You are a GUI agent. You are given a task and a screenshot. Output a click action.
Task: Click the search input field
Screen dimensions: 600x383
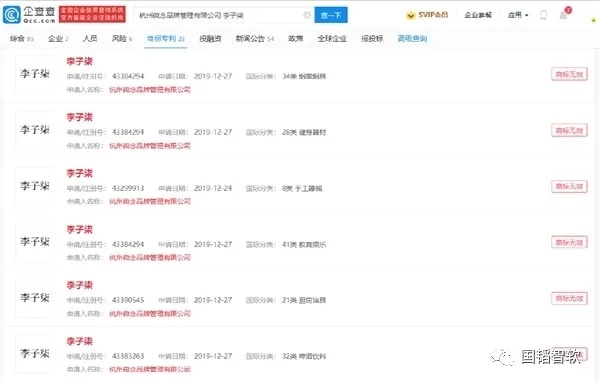pyautogui.click(x=224, y=15)
